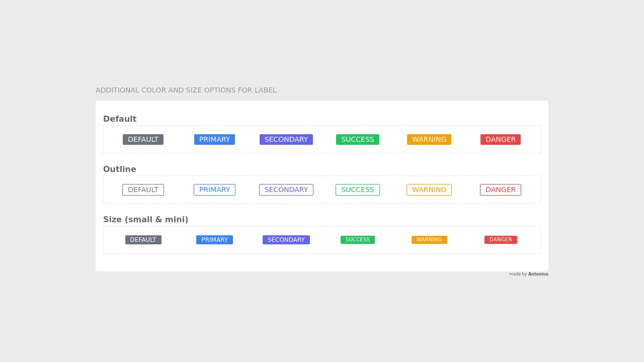This screenshot has width=644, height=362.
Task: Click the small gray DEFAULT label
Action: [x=143, y=240]
